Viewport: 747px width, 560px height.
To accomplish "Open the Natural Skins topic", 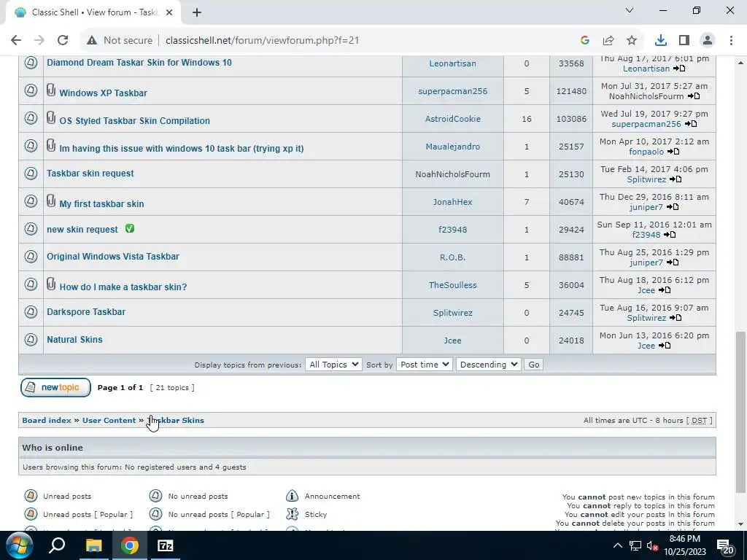I will (x=75, y=340).
